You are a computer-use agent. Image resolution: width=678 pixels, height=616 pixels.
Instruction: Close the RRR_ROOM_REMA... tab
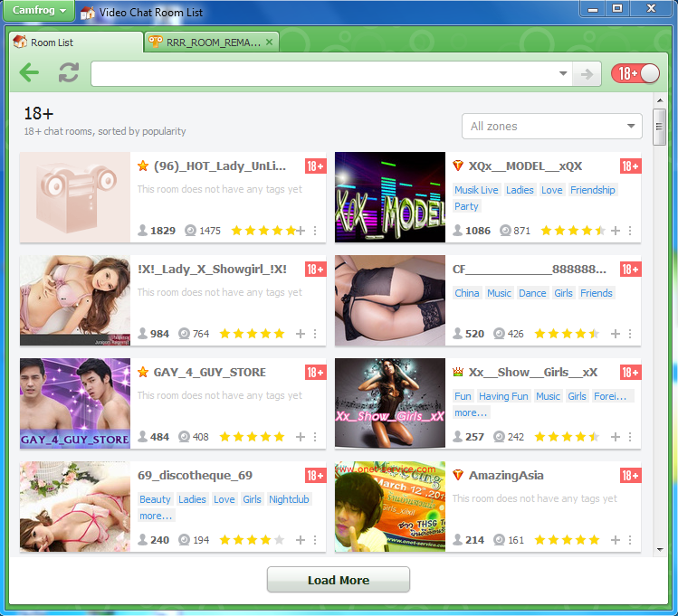pyautogui.click(x=269, y=42)
